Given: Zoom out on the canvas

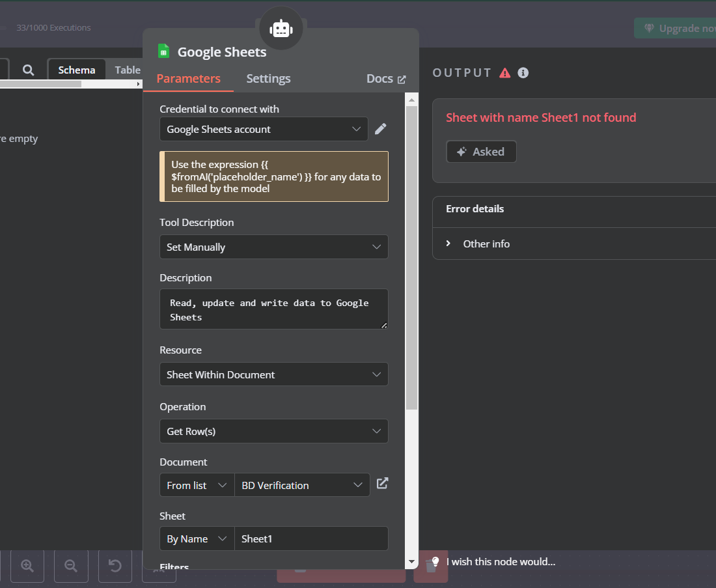Looking at the screenshot, I should pyautogui.click(x=71, y=566).
